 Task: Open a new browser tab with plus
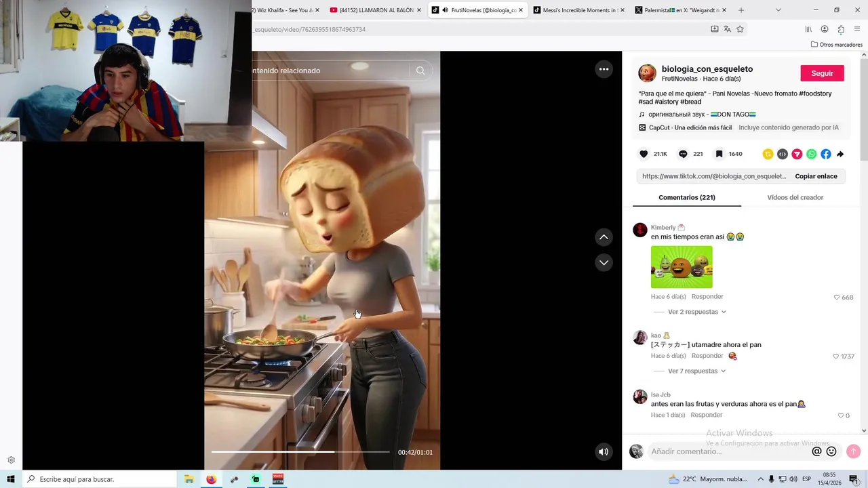(741, 10)
